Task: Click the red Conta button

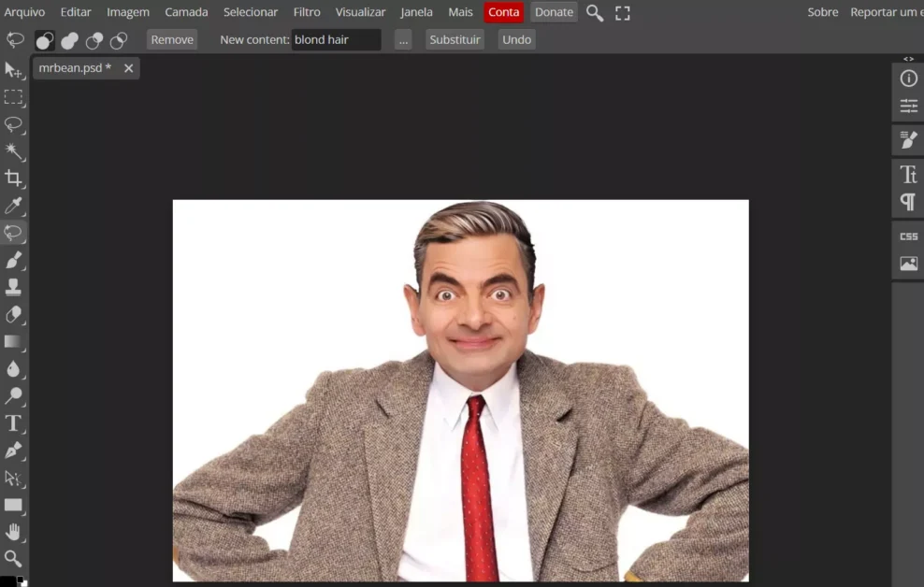Action: (503, 12)
